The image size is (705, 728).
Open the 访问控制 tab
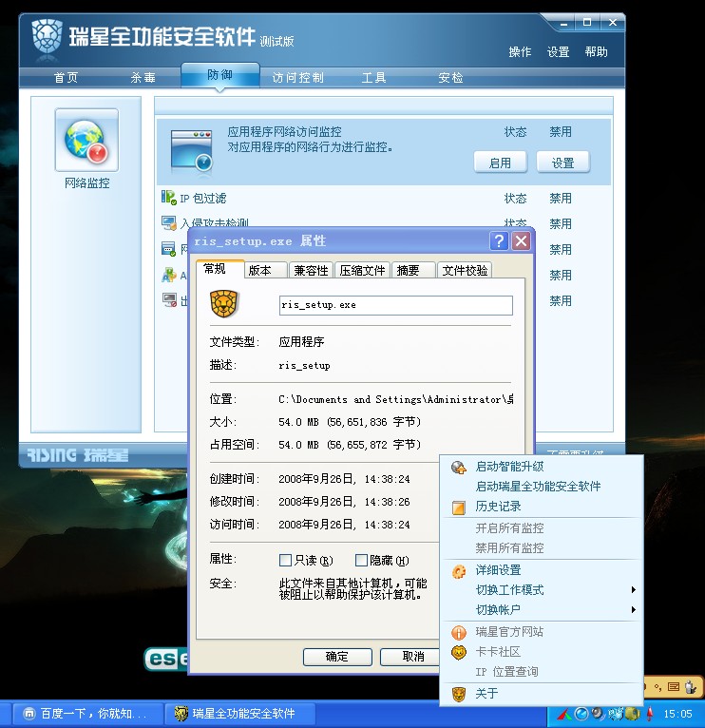coord(298,78)
